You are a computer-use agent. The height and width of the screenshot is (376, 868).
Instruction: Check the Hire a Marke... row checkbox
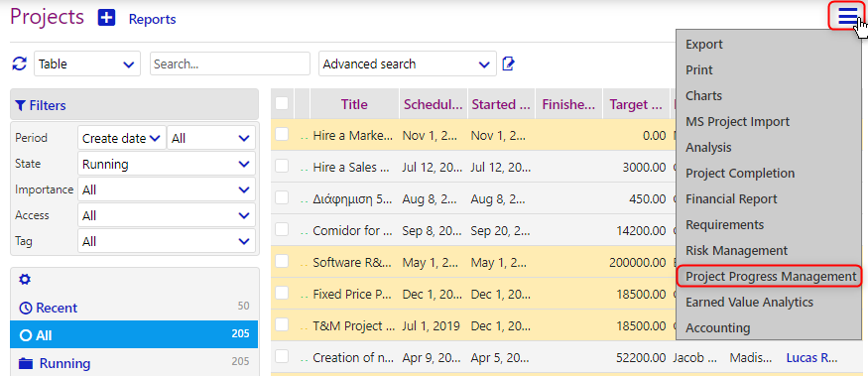pos(282,134)
